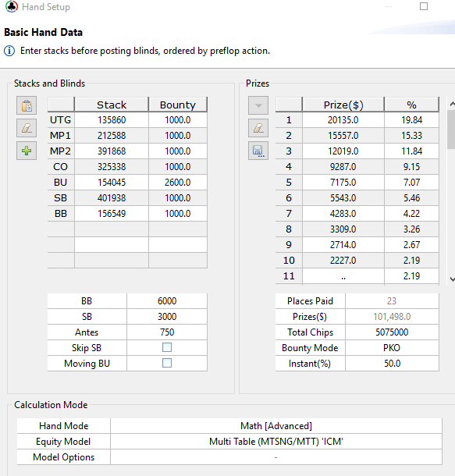This screenshot has width=455, height=476.
Task: Open the prize structure dropdown arrow button
Action: pos(258,105)
